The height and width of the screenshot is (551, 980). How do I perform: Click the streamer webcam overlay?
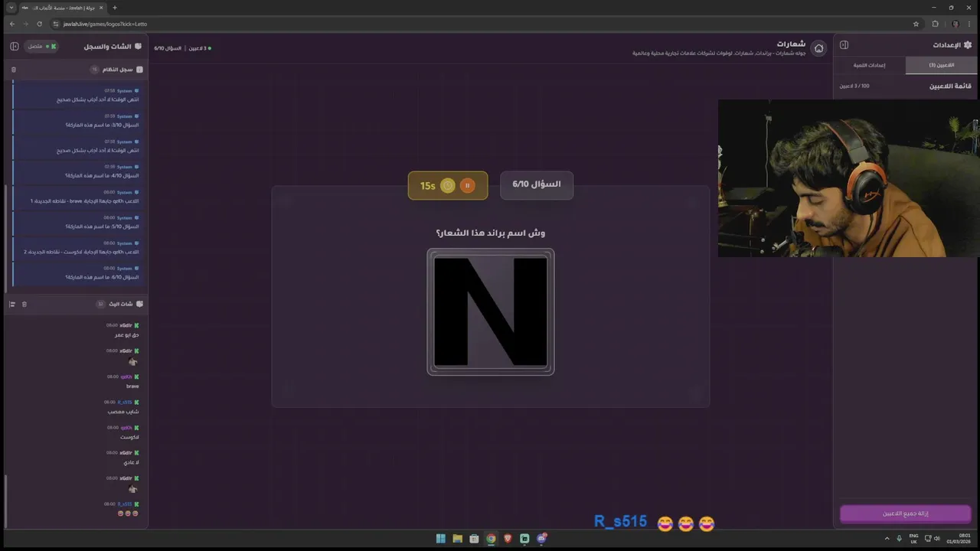(x=848, y=178)
